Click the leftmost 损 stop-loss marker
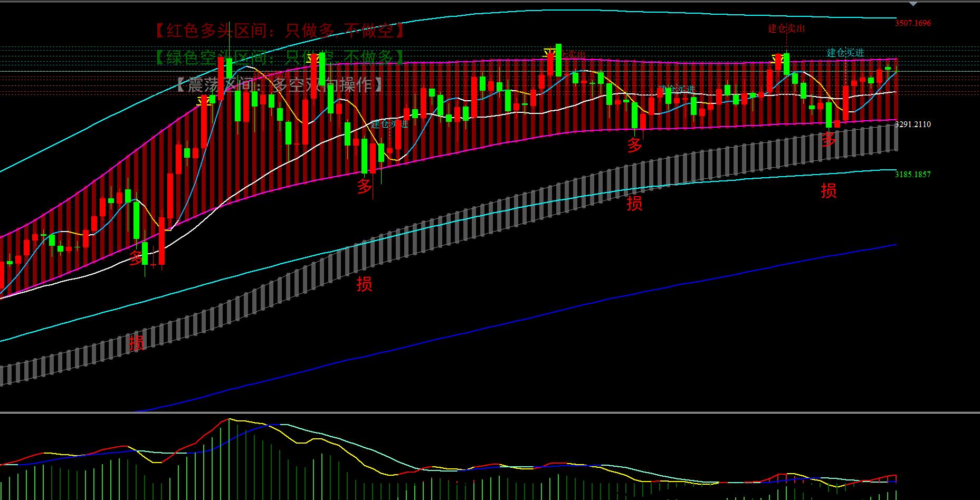Screen dimensions: 980x500 click(x=136, y=343)
